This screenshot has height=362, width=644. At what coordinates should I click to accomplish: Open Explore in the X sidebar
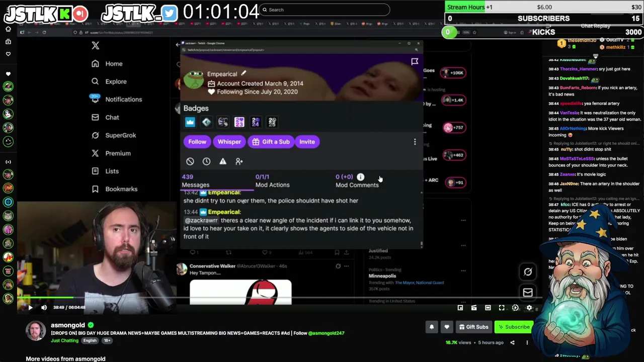(109, 81)
